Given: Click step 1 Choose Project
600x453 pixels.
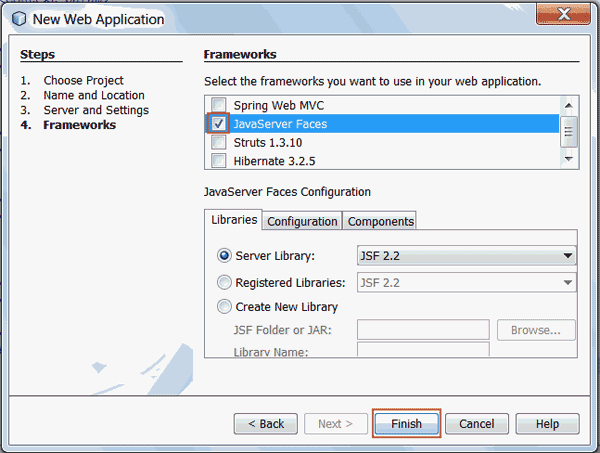Looking at the screenshot, I should point(83,80).
